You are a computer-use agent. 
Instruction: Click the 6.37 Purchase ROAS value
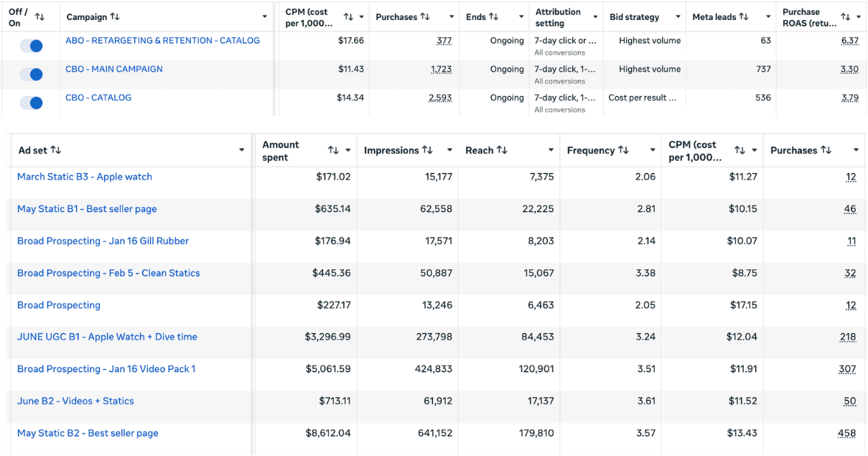click(850, 41)
